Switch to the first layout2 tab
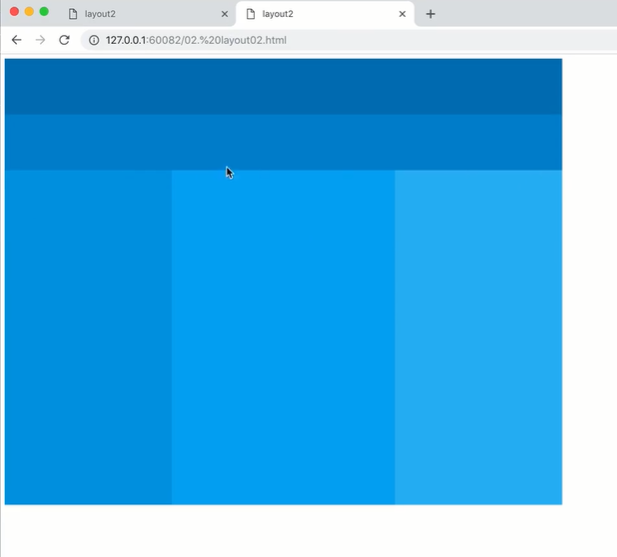The image size is (617, 557). (148, 14)
